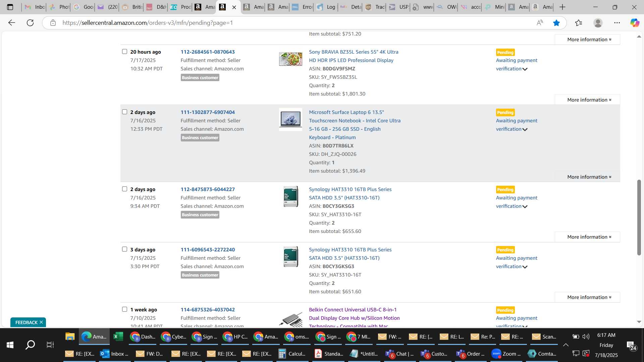Switch to the Log in browser tab
Viewport: 644px width, 362px height.
coord(326,7)
